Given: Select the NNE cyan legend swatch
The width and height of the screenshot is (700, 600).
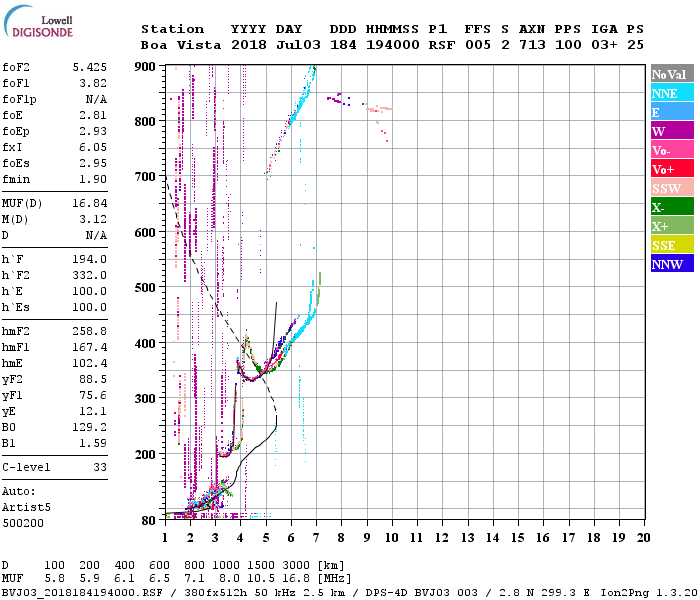Looking at the screenshot, I should [x=672, y=93].
